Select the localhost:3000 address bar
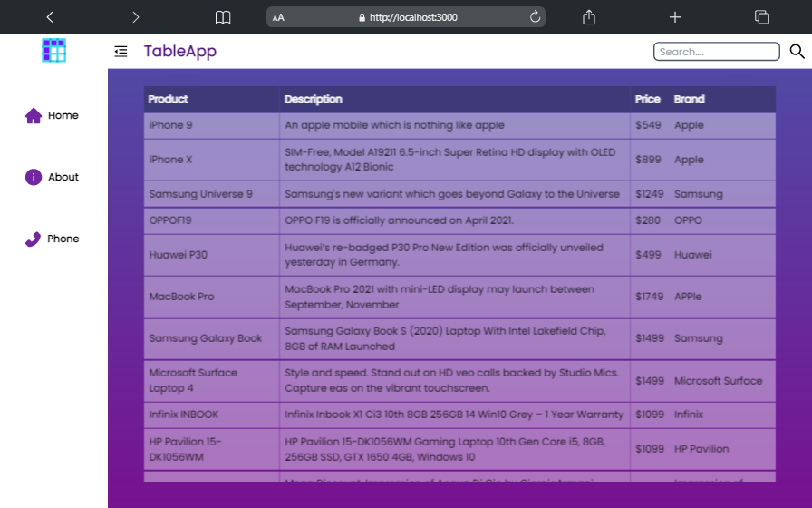 408,17
